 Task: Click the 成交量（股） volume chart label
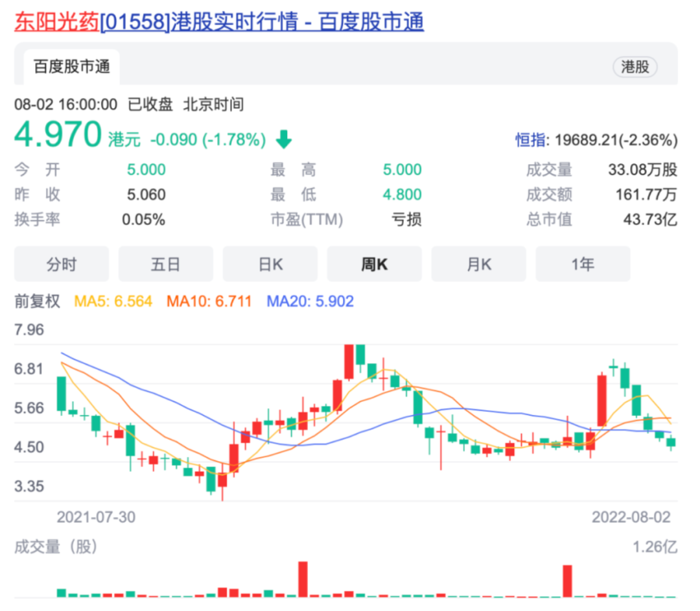click(56, 547)
